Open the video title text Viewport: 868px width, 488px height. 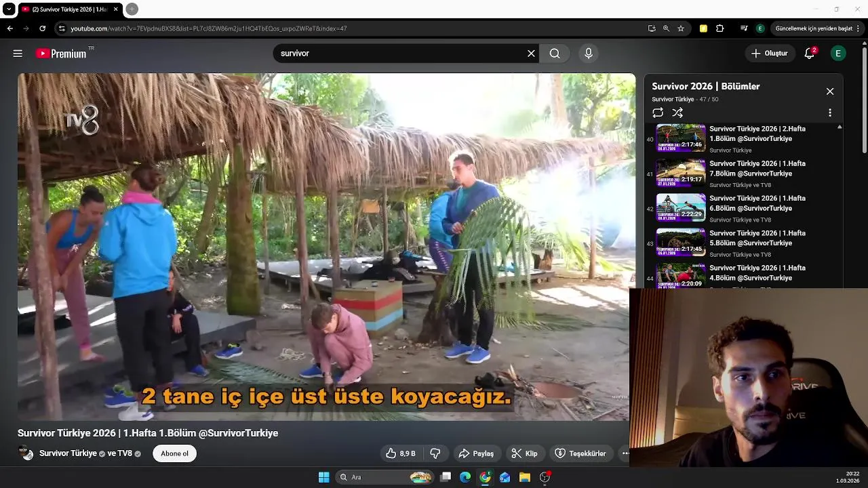pos(148,433)
